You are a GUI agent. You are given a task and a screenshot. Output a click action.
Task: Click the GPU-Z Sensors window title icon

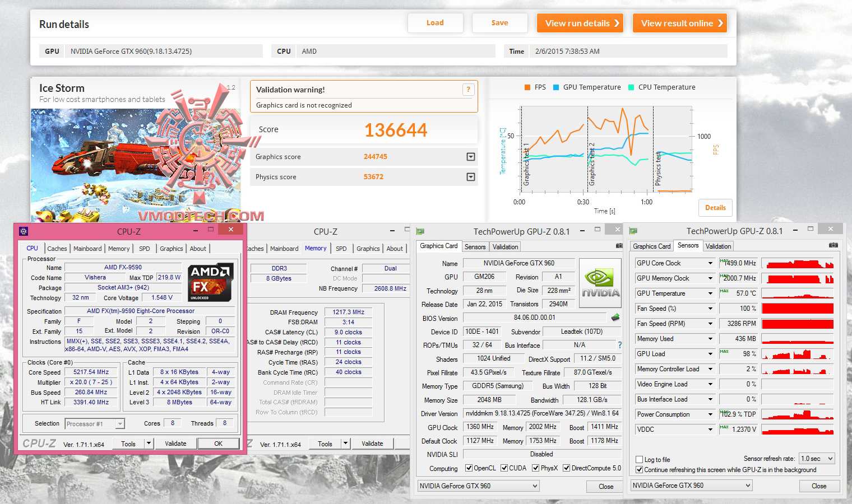(633, 231)
